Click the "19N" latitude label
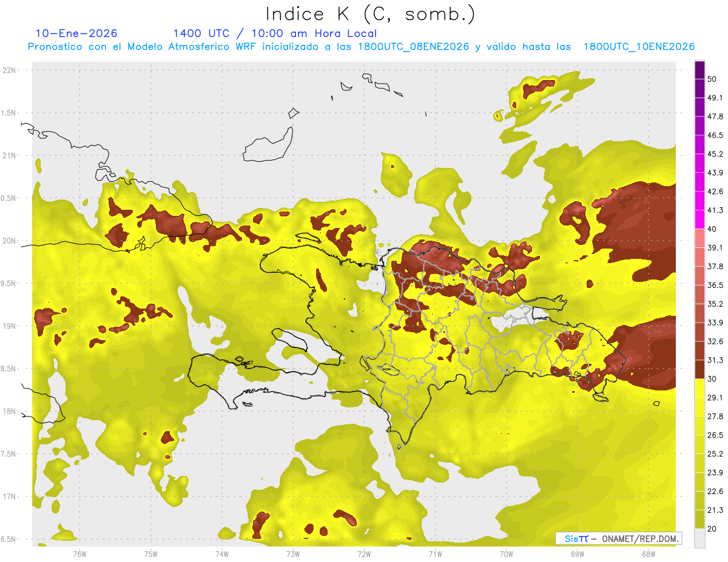Viewport: 728px width, 562px height. point(10,326)
